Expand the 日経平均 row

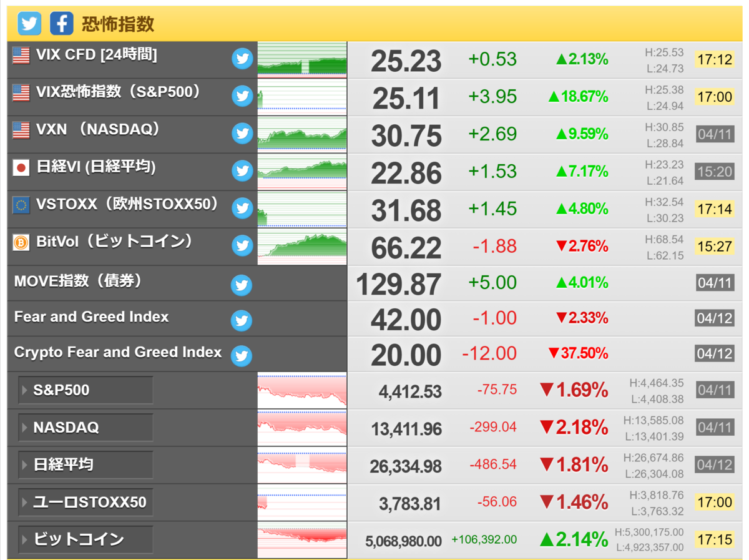tap(86, 464)
